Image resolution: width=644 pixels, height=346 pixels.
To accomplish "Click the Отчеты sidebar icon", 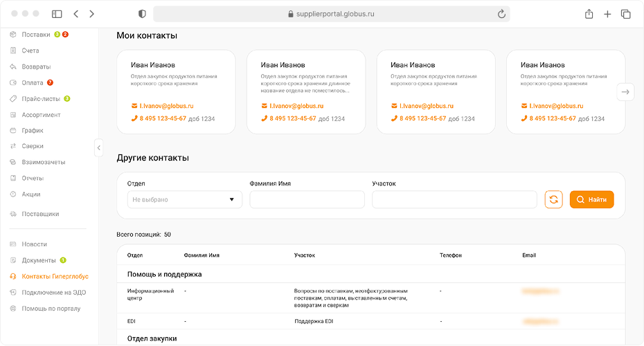I will pos(13,178).
